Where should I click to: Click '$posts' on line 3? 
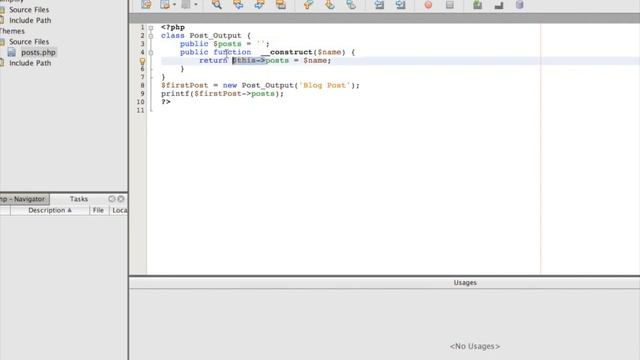pos(227,44)
